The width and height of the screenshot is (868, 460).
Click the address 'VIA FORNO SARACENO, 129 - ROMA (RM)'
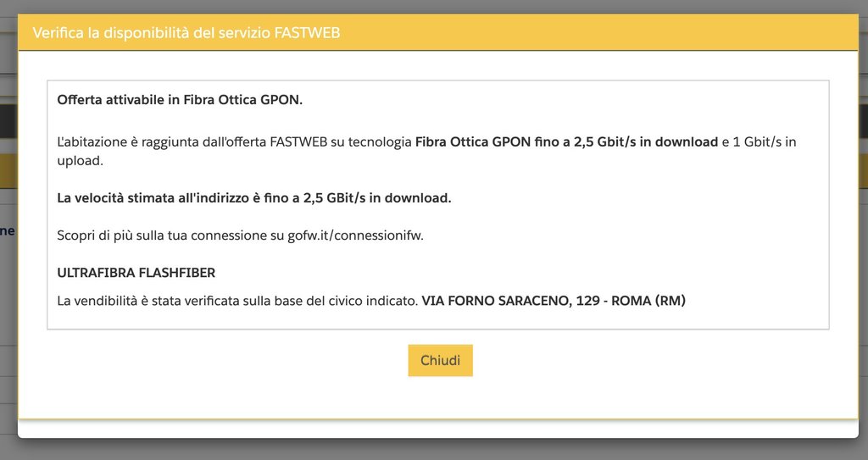click(553, 301)
